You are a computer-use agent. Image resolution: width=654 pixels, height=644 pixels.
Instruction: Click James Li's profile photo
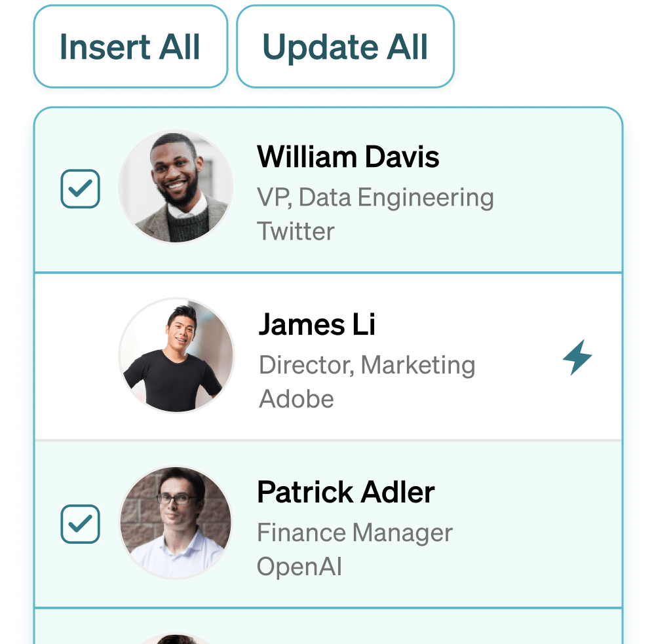click(176, 356)
